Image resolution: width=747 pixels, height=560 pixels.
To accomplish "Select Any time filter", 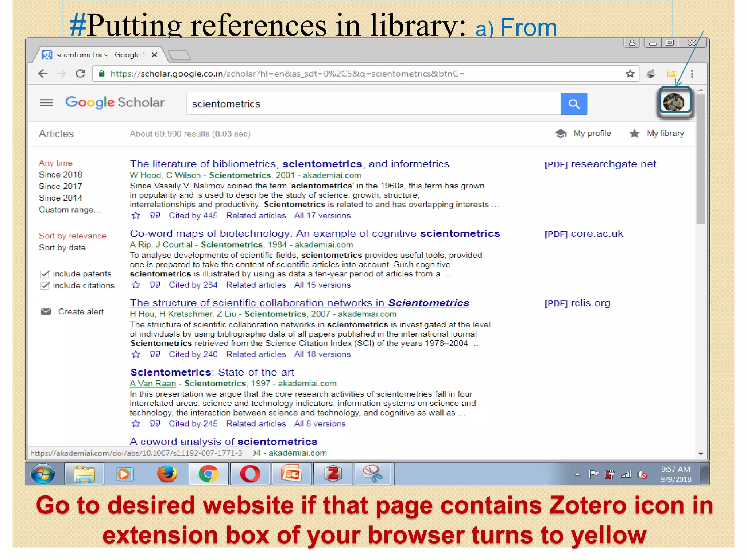I will pos(56,163).
